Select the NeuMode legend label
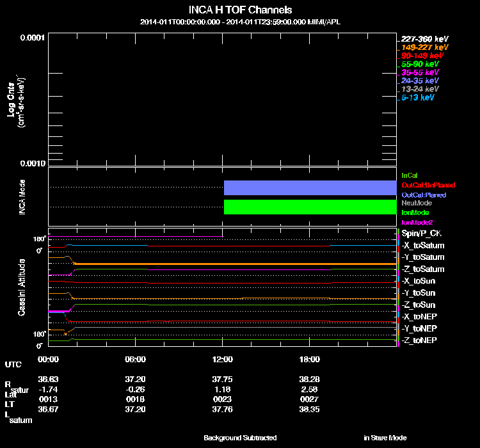 point(415,202)
